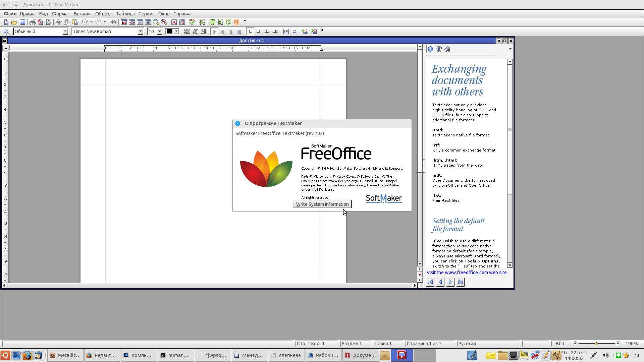644x362 pixels.
Task: Toggle bold formatting Ж
Action: (187, 32)
